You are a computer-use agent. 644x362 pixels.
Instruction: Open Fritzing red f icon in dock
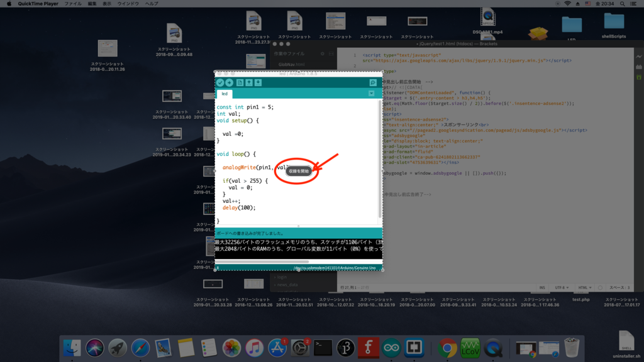[x=368, y=348]
